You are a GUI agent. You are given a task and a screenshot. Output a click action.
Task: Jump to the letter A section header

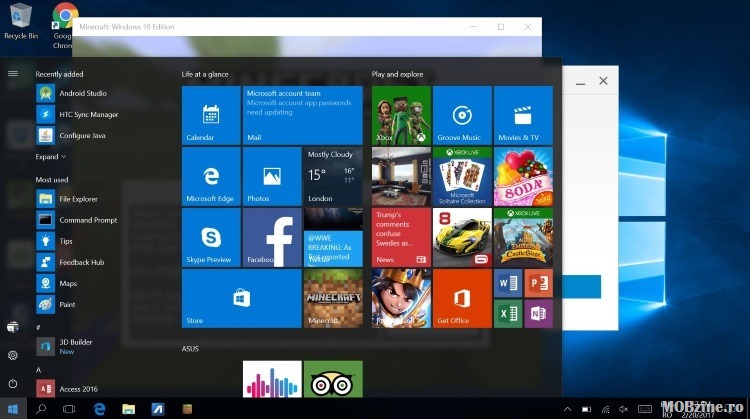[39, 370]
